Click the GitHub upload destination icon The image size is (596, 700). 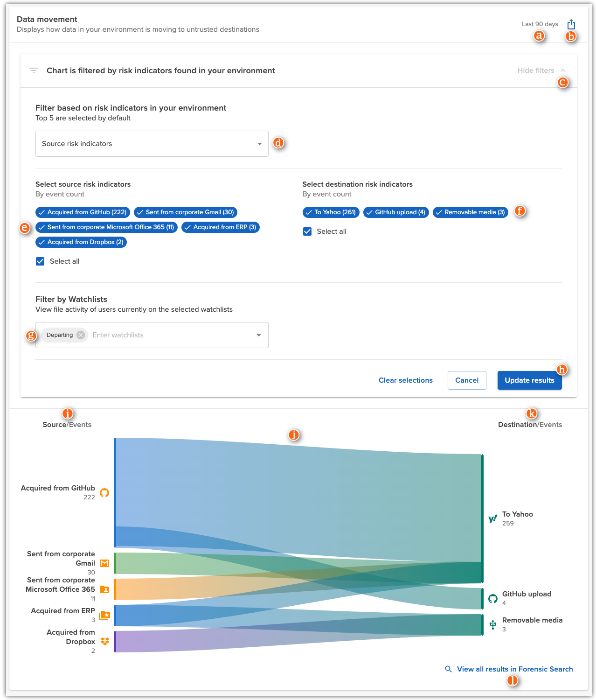tap(492, 598)
